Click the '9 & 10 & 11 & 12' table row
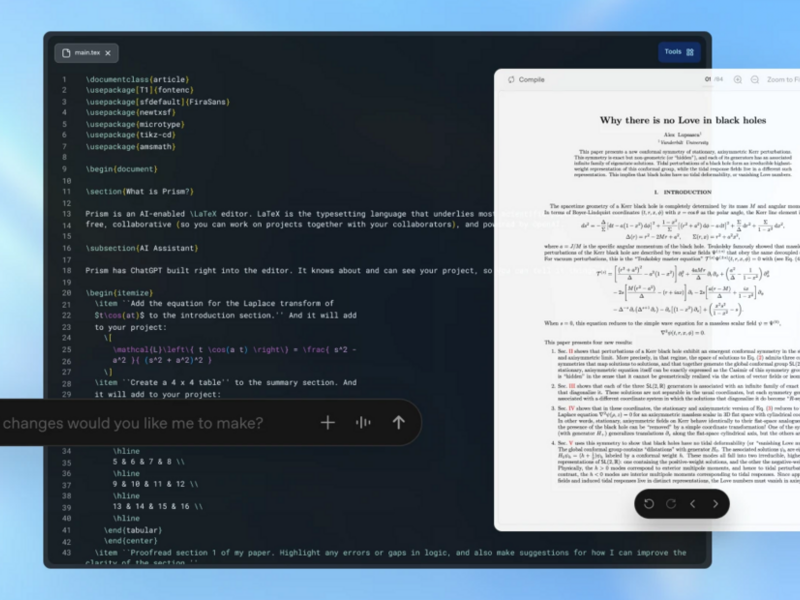The width and height of the screenshot is (800, 600). 156,484
